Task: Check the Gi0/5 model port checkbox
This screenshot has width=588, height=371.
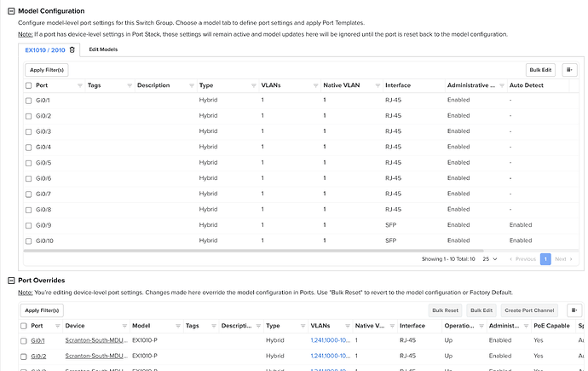Action: tap(28, 163)
